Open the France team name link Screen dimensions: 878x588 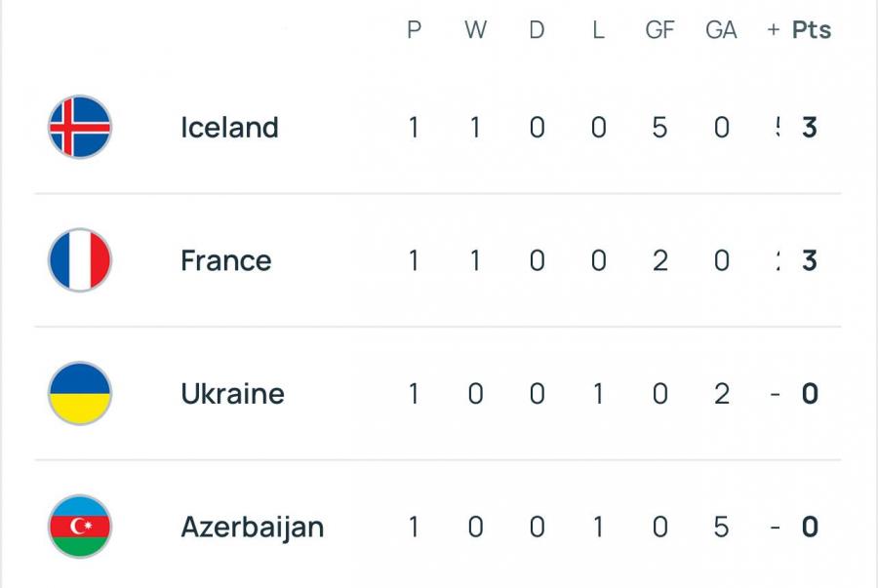coord(226,260)
